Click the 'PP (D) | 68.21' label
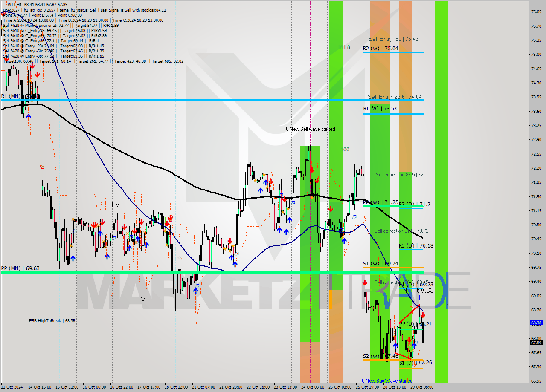Image resolution: width=546 pixels, height=392 pixels. pos(415,324)
